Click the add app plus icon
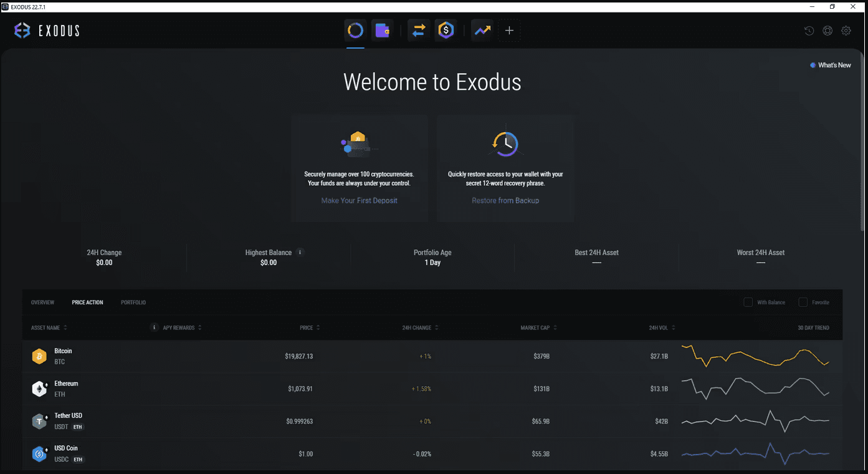 (509, 30)
